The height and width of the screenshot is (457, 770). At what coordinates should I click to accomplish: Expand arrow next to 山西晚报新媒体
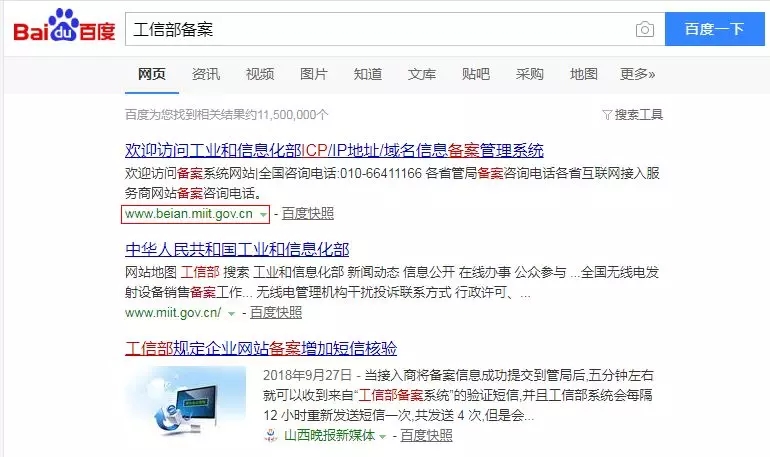(x=383, y=436)
